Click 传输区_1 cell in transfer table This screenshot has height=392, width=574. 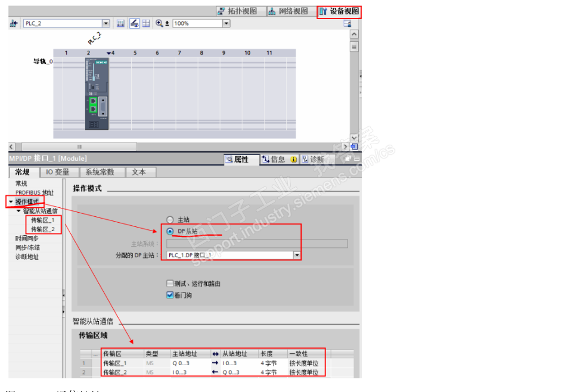tap(123, 363)
